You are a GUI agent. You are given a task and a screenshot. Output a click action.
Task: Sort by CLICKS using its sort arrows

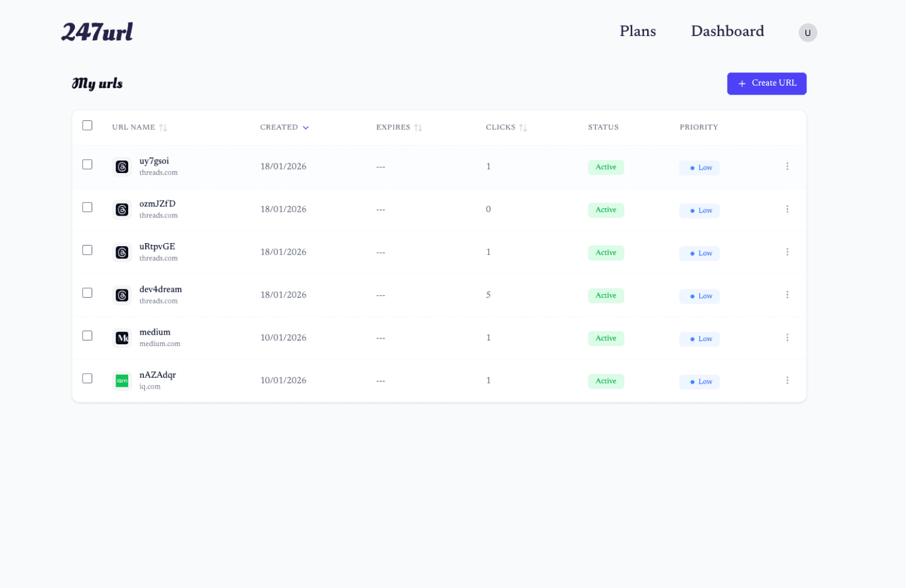(x=524, y=127)
